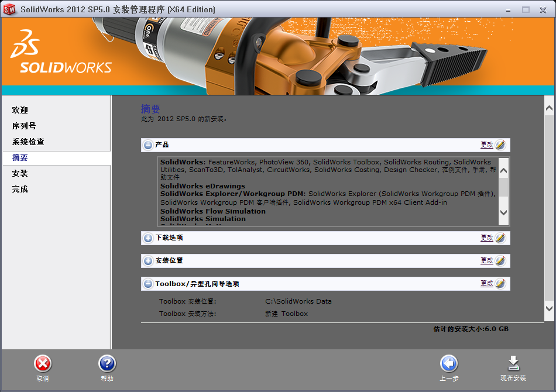556x392 pixels.
Task: Collapse the Toolbox/异型孔向导选项 section
Action: [148, 284]
